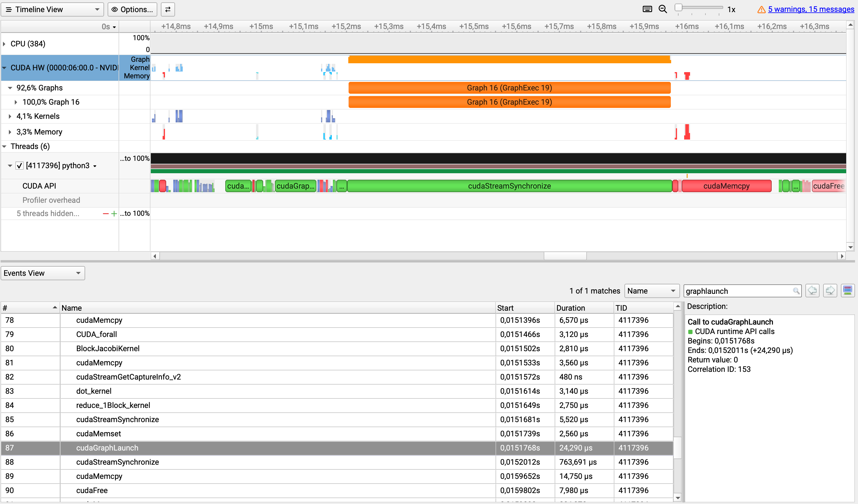858x504 pixels.
Task: Click the swap arrows toolbar icon
Action: (168, 9)
